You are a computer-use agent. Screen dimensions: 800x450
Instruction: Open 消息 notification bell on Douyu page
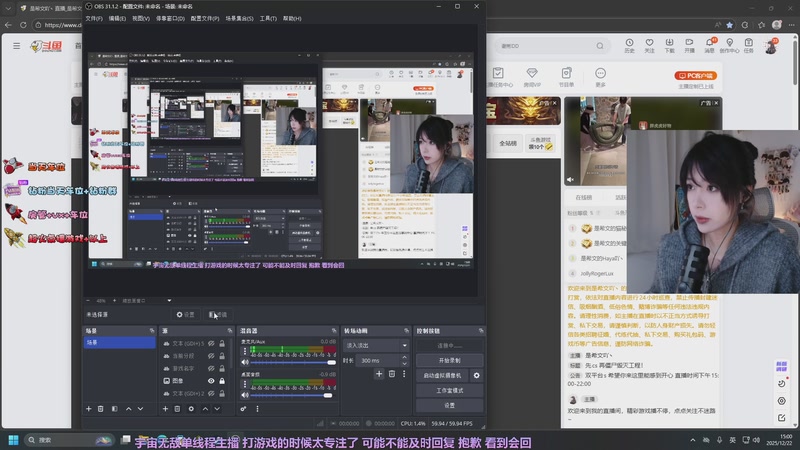[x=709, y=45]
